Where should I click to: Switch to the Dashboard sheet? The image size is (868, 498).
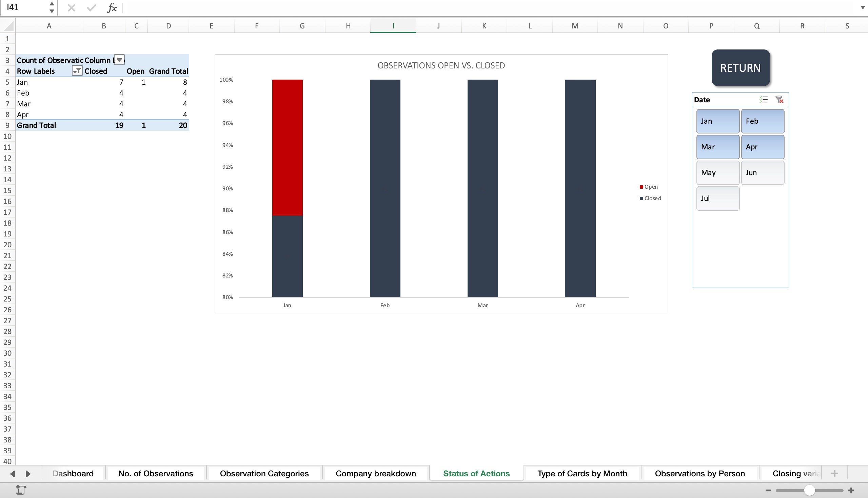pyautogui.click(x=73, y=473)
